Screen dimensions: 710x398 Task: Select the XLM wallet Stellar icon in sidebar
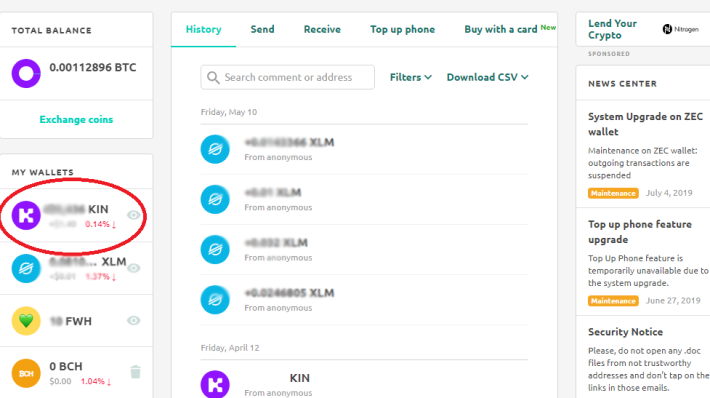pyautogui.click(x=26, y=269)
